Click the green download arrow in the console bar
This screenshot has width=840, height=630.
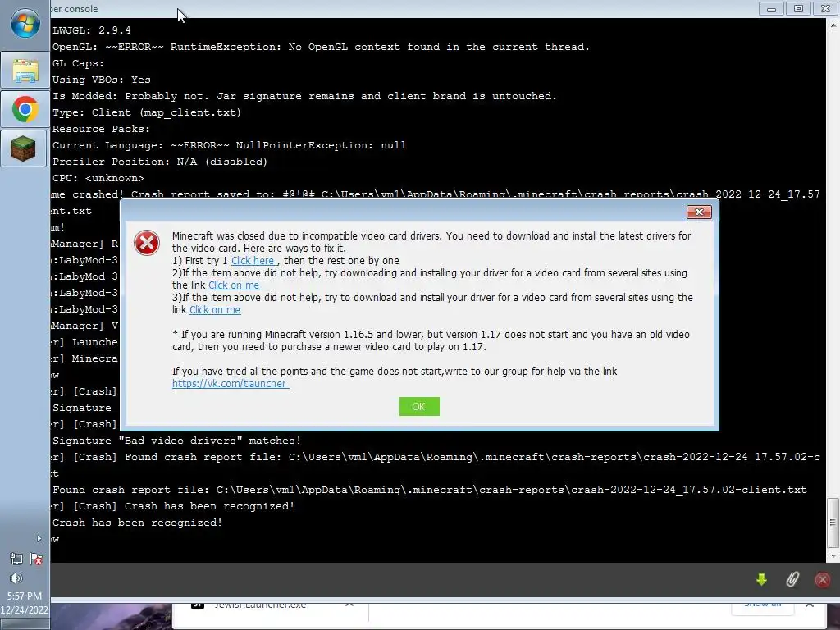click(x=761, y=579)
